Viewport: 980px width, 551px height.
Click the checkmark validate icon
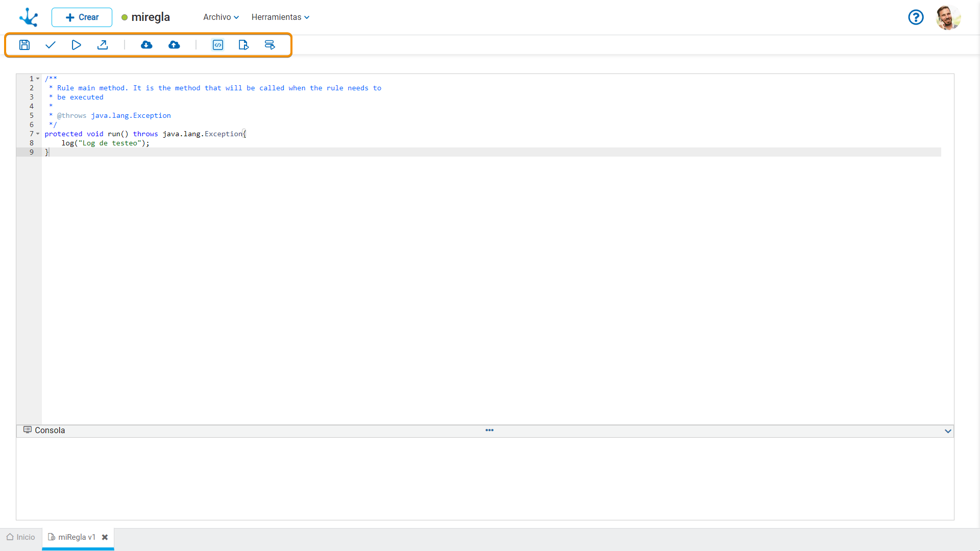[50, 45]
